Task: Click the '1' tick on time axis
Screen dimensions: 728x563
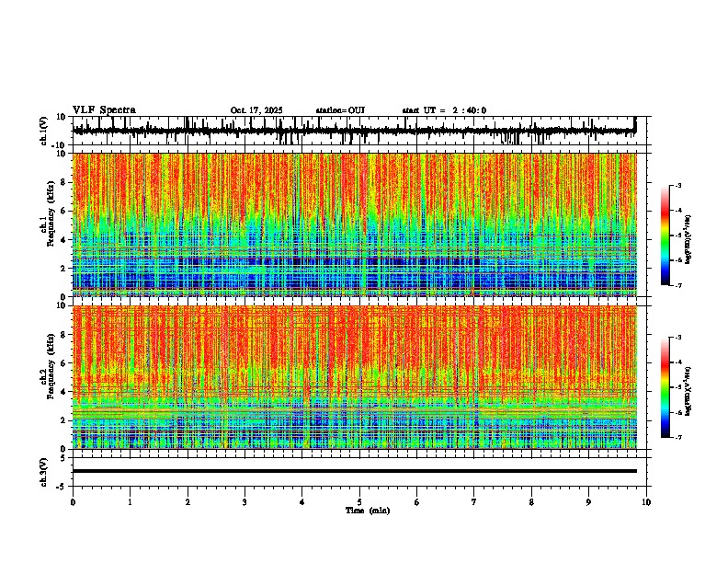Action: [130, 502]
